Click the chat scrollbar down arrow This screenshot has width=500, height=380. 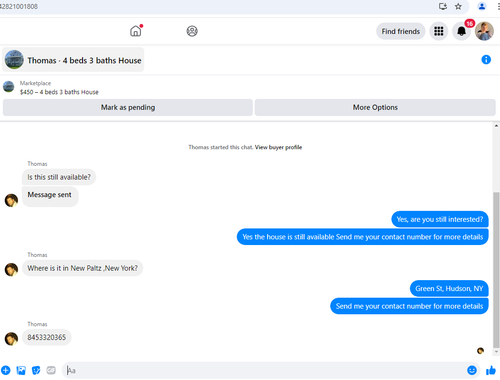point(496,351)
